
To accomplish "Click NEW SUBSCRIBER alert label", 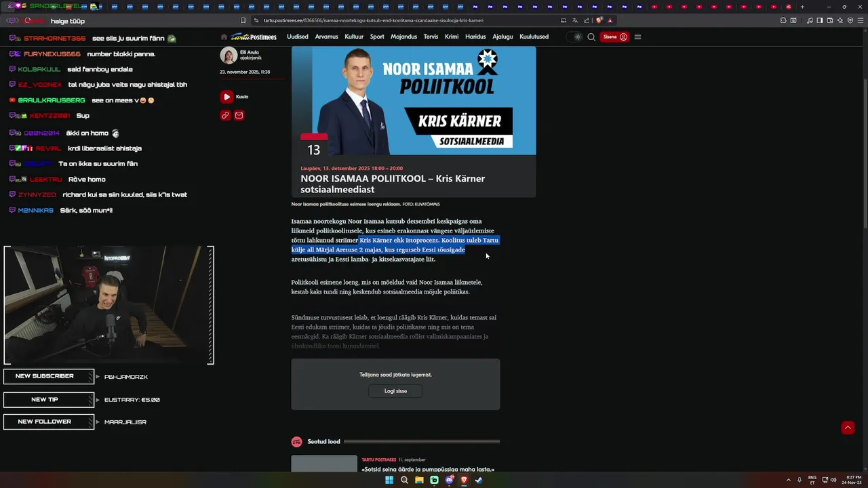I will (48, 376).
